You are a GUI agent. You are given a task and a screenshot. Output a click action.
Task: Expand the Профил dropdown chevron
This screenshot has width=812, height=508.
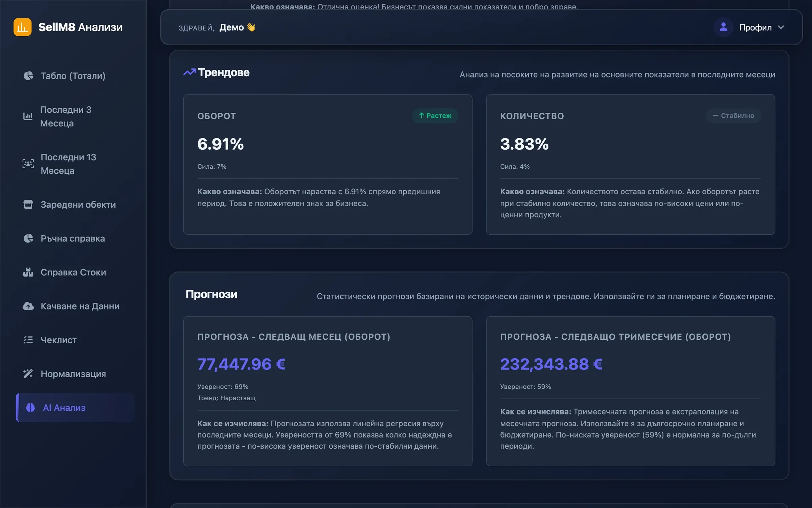tap(781, 27)
